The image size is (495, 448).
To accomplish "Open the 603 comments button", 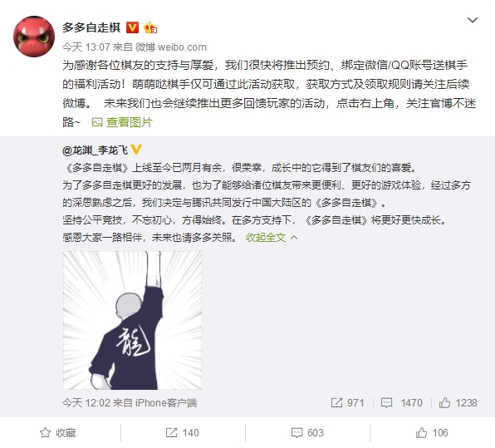I will click(307, 432).
